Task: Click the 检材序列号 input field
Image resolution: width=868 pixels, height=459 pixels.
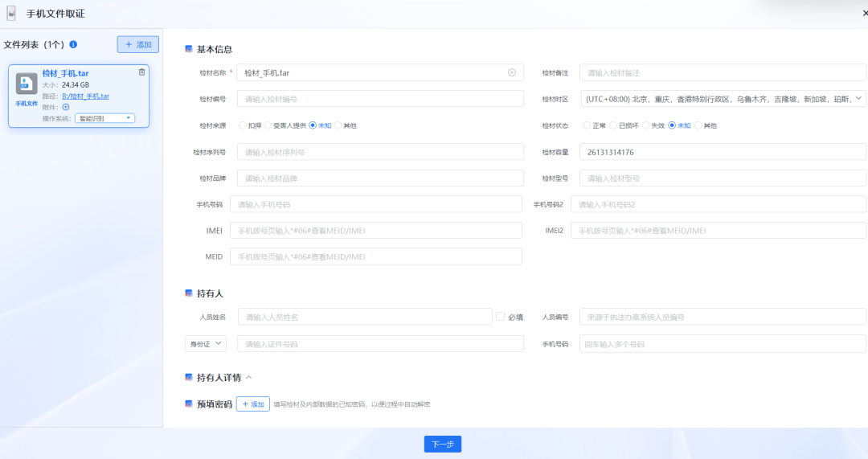Action: pyautogui.click(x=380, y=152)
